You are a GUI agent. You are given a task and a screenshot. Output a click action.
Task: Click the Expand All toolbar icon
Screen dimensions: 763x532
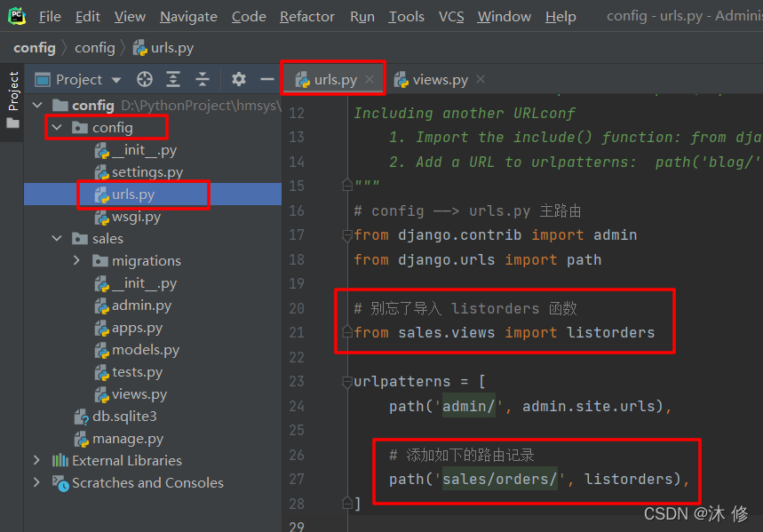click(x=173, y=79)
